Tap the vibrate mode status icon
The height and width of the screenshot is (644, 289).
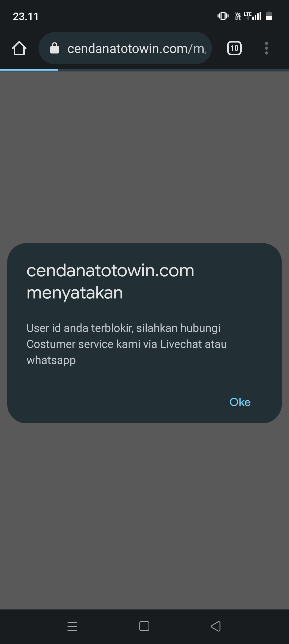(223, 16)
